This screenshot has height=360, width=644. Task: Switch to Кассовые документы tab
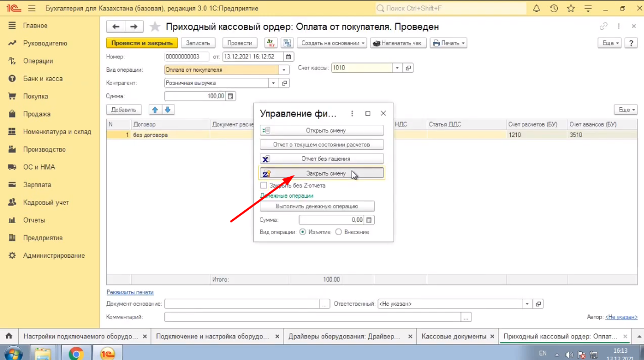coord(453,336)
